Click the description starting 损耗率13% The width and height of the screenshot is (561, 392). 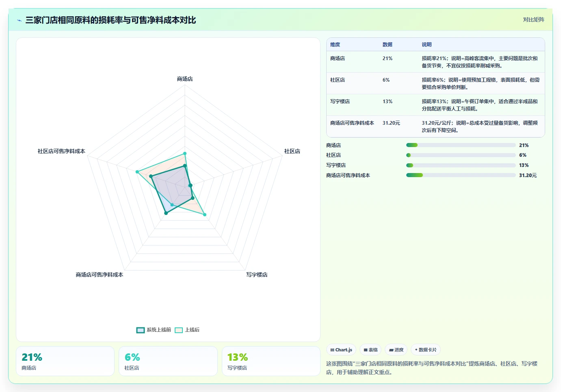pyautogui.click(x=480, y=105)
